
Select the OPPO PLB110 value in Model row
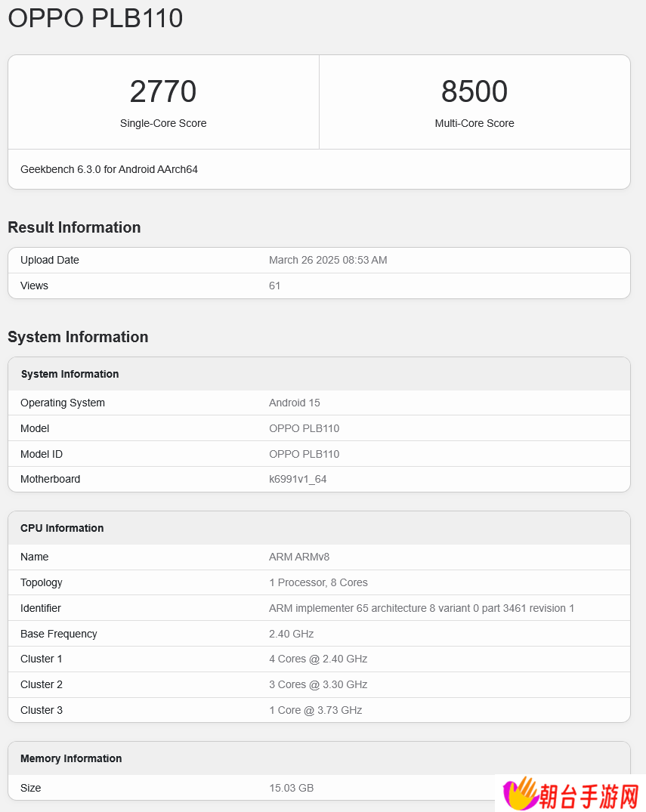pos(304,428)
